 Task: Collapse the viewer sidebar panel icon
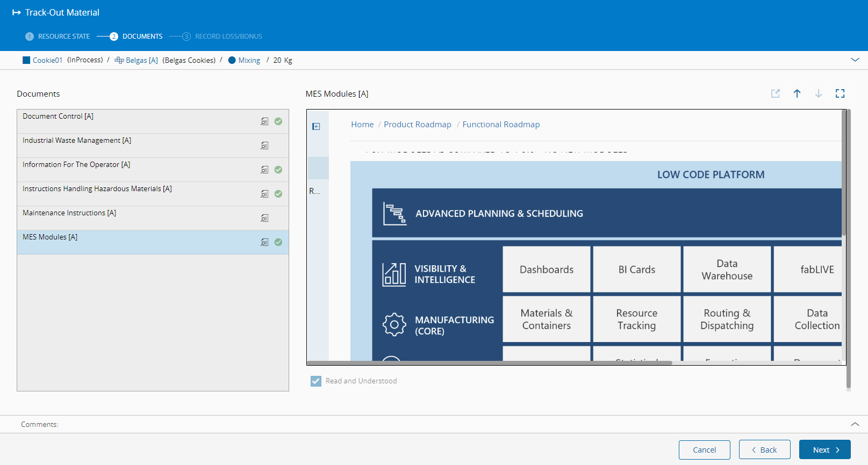[316, 127]
